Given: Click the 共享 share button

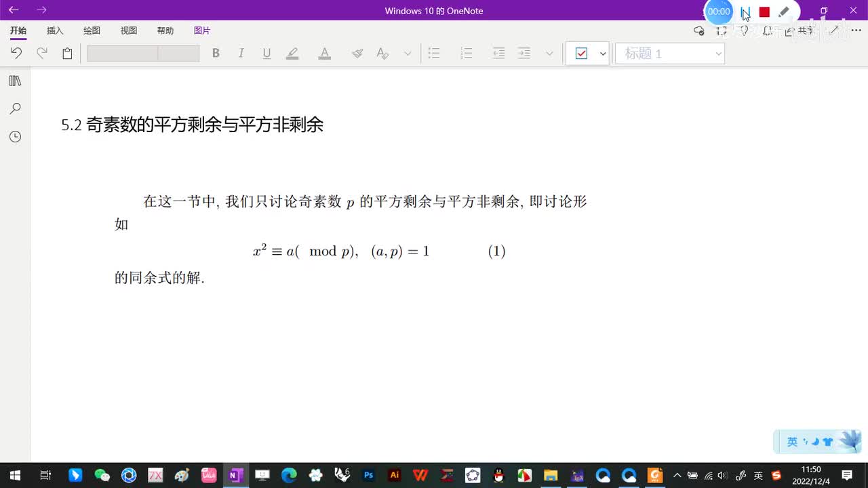Looking at the screenshot, I should (800, 30).
